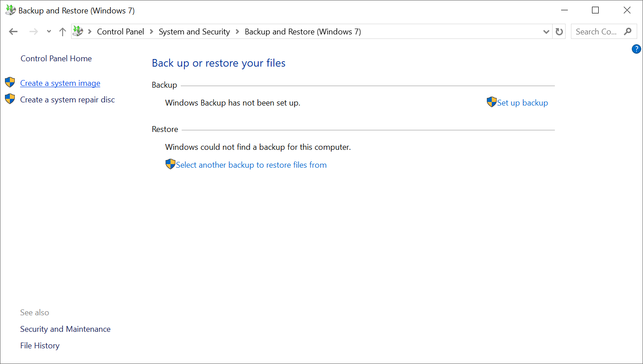This screenshot has width=643, height=364.
Task: Open the Set up backup link
Action: [522, 103]
